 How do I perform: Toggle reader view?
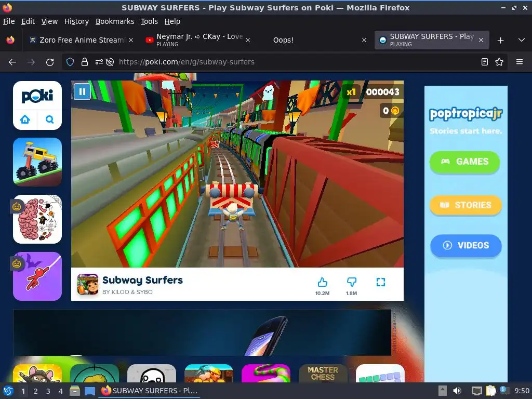485,62
